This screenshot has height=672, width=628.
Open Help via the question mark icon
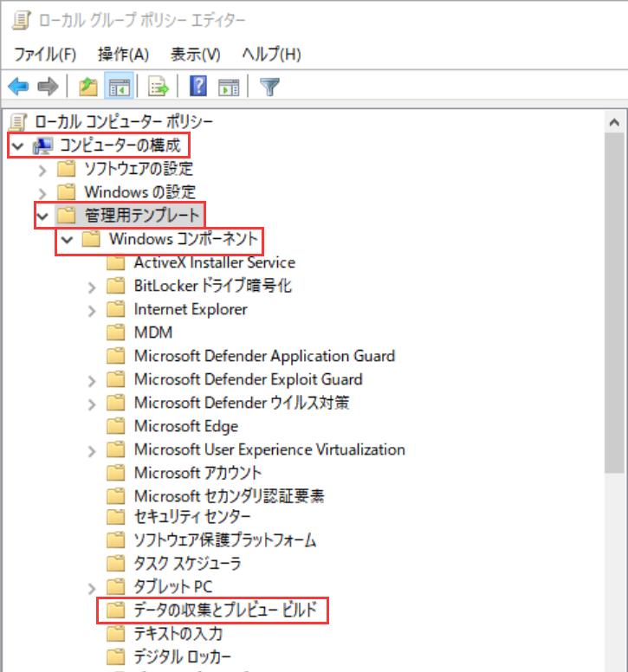(x=197, y=86)
